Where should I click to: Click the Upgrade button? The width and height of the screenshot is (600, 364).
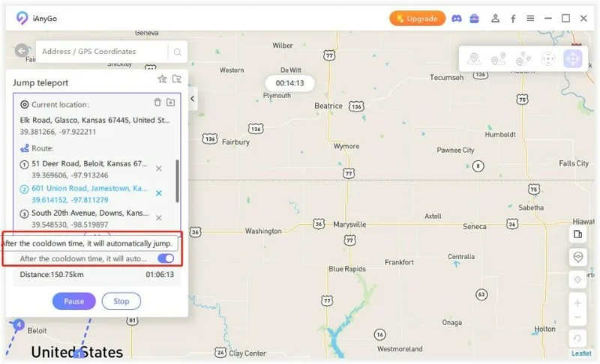click(418, 18)
